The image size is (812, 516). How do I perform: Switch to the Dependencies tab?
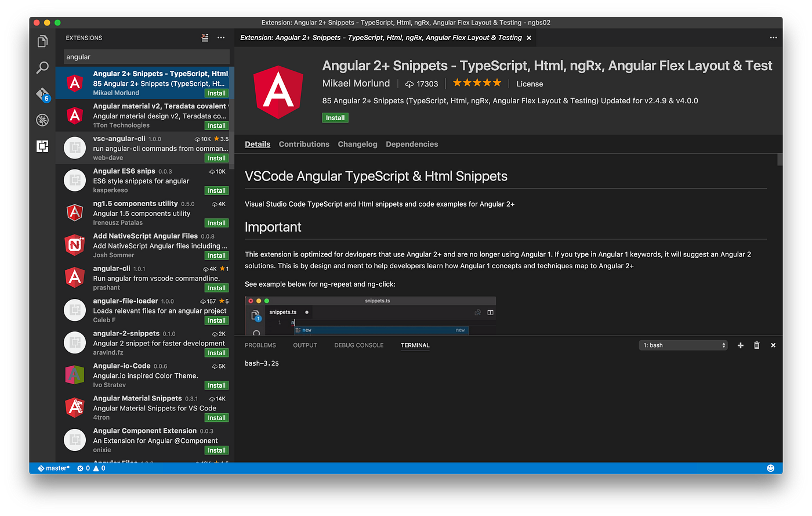[x=412, y=145]
